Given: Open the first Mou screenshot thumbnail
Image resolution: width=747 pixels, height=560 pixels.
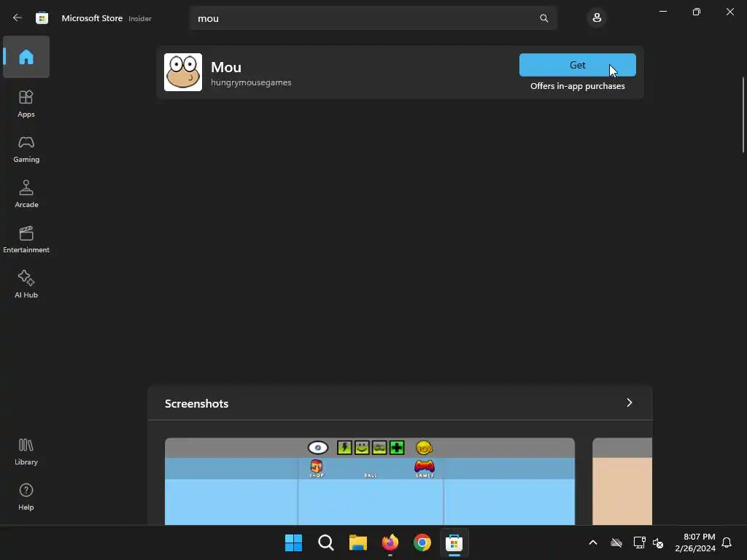Looking at the screenshot, I should click(370, 481).
